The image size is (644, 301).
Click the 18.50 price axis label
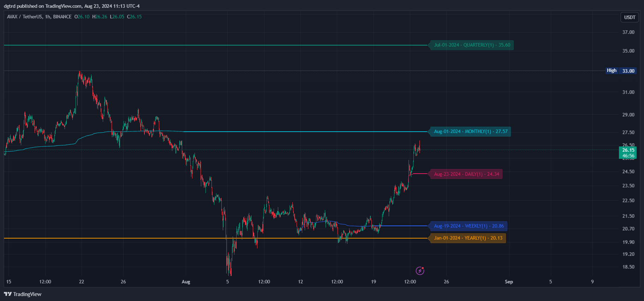tap(628, 267)
